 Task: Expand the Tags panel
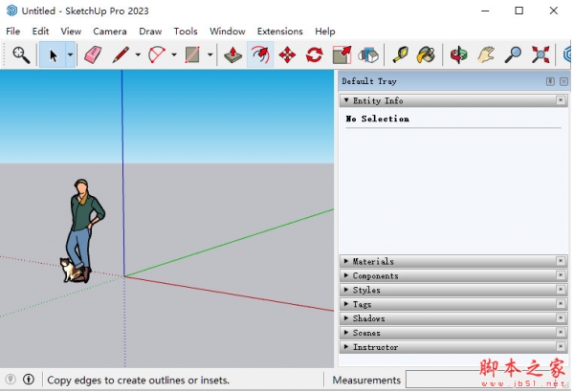click(346, 304)
